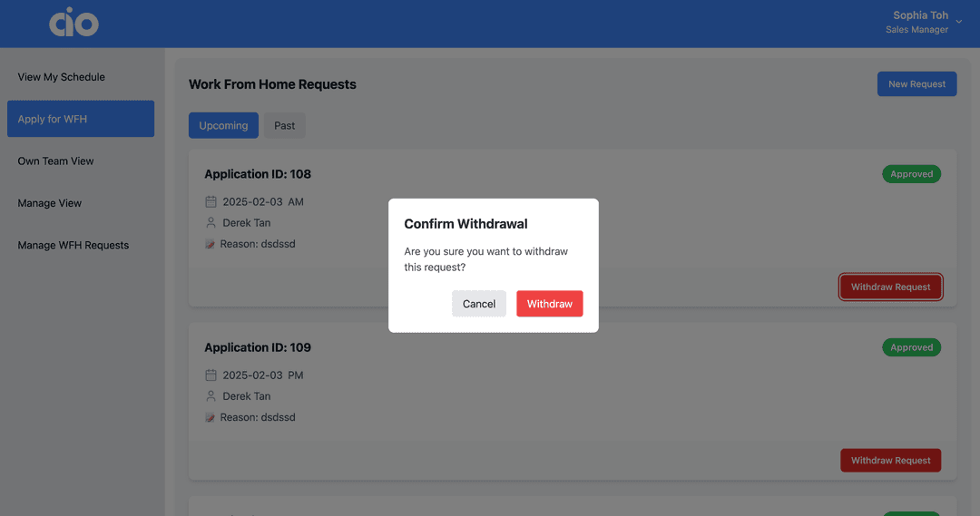Click the person icon on Application 108
This screenshot has height=516, width=980.
pos(211,222)
